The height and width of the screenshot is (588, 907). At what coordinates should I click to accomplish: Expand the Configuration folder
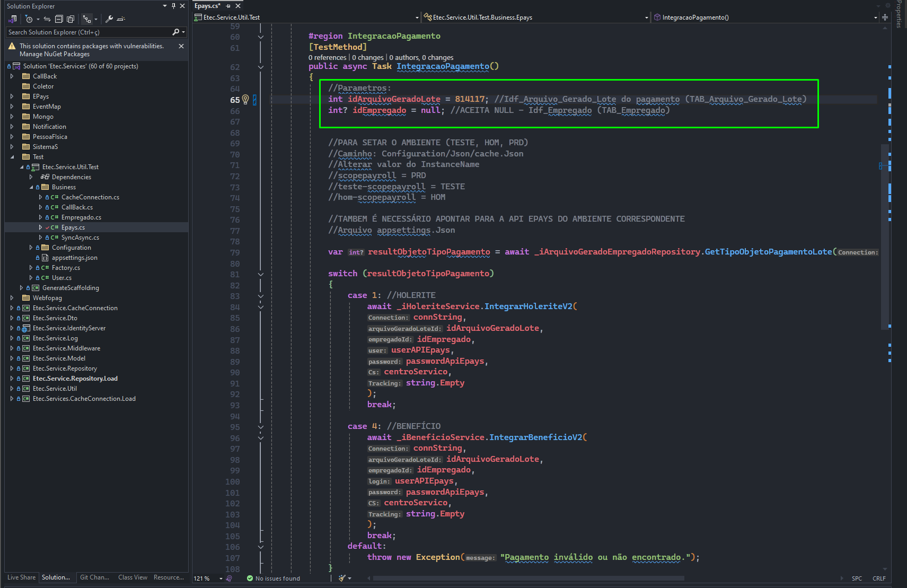click(31, 248)
